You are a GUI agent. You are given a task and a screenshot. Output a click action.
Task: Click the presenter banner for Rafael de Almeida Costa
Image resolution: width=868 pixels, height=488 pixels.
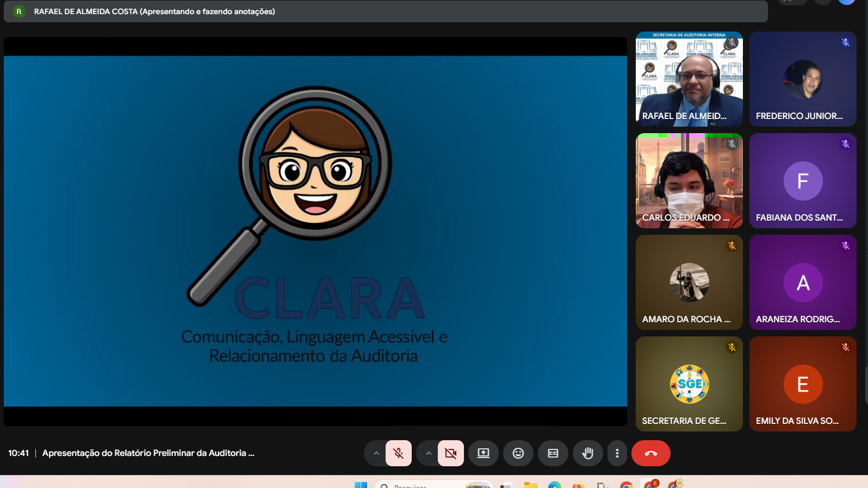(x=154, y=11)
